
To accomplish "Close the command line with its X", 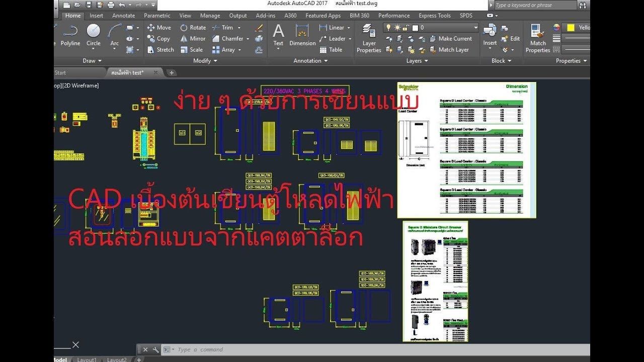I will (145, 349).
